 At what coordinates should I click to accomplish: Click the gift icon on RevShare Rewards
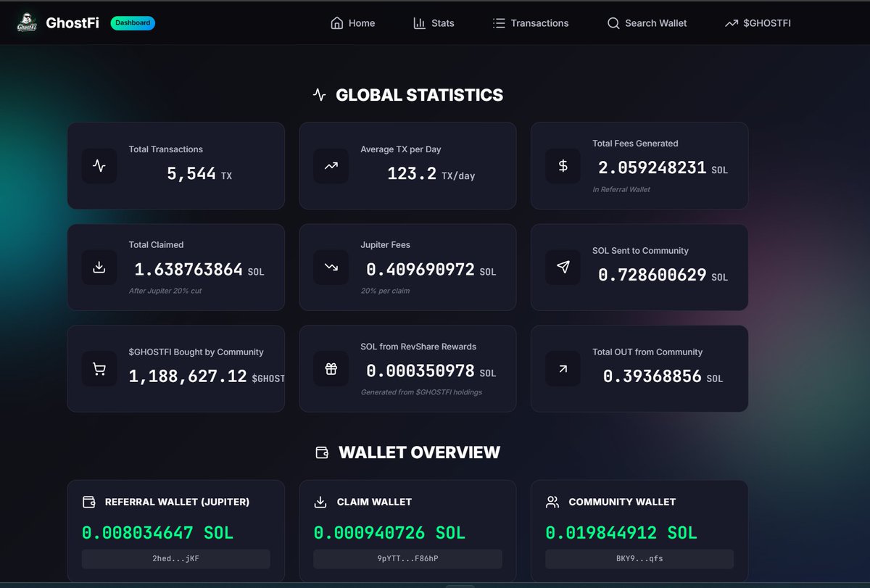[x=331, y=369]
